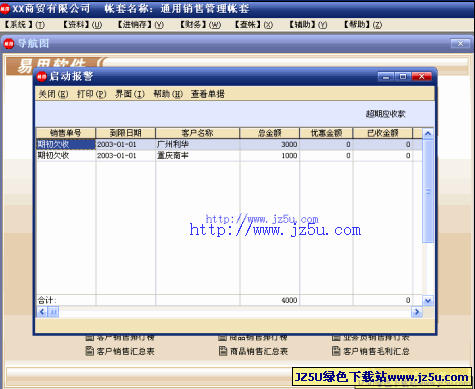Maximize the 启动报警 window
475x389 pixels.
pyautogui.click(x=403, y=77)
